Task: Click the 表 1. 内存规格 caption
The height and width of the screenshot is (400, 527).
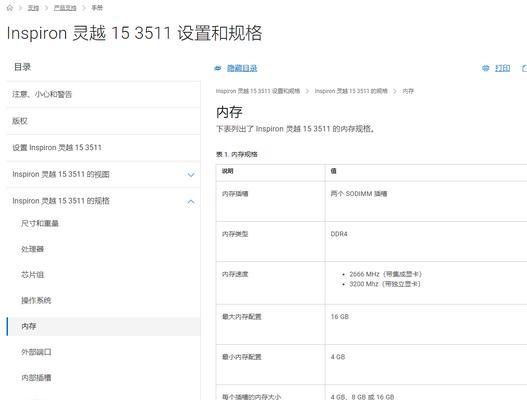Action: click(x=237, y=155)
